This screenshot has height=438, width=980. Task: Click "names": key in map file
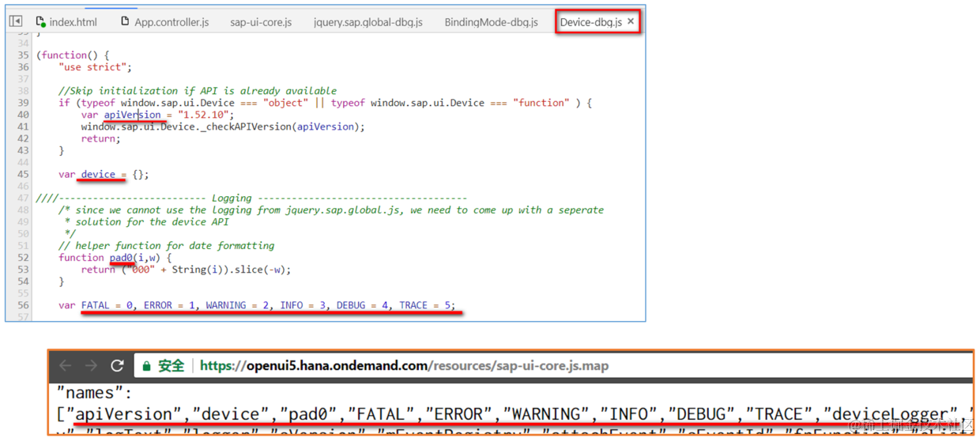pos(94,393)
